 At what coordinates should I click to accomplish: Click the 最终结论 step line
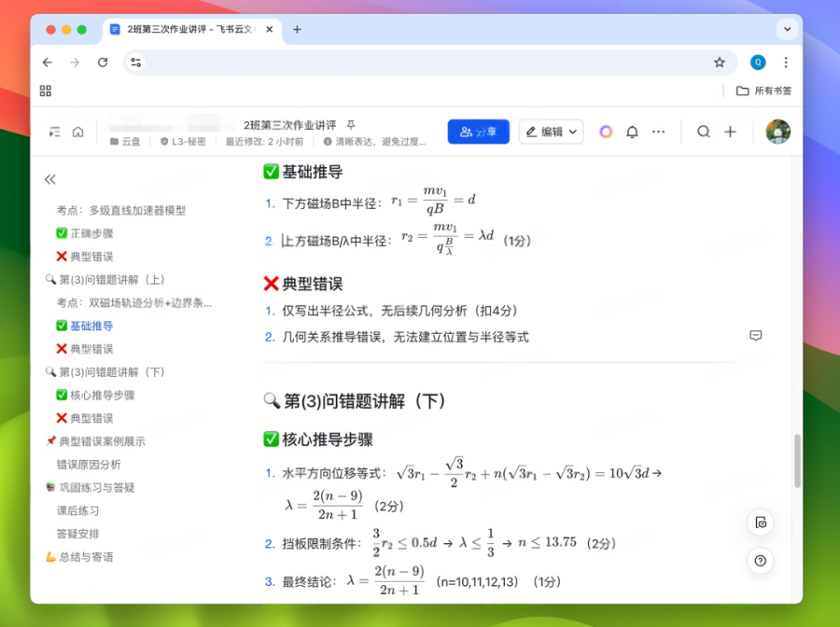[x=413, y=581]
